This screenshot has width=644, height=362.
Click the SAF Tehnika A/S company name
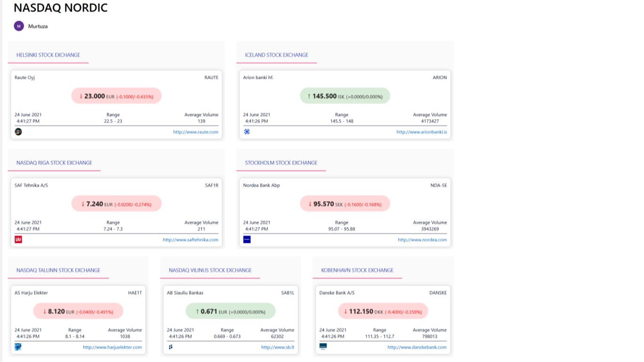31,185
